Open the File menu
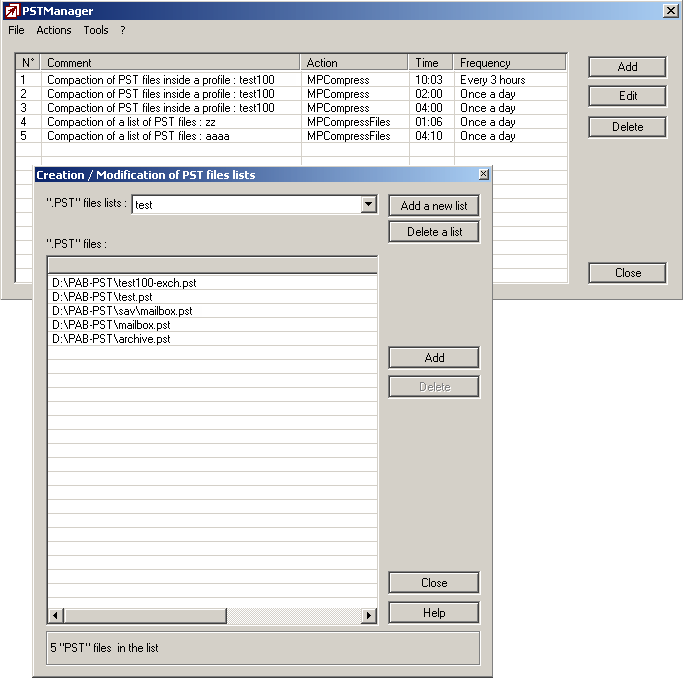Image resolution: width=683 pixels, height=678 pixels. tap(16, 30)
